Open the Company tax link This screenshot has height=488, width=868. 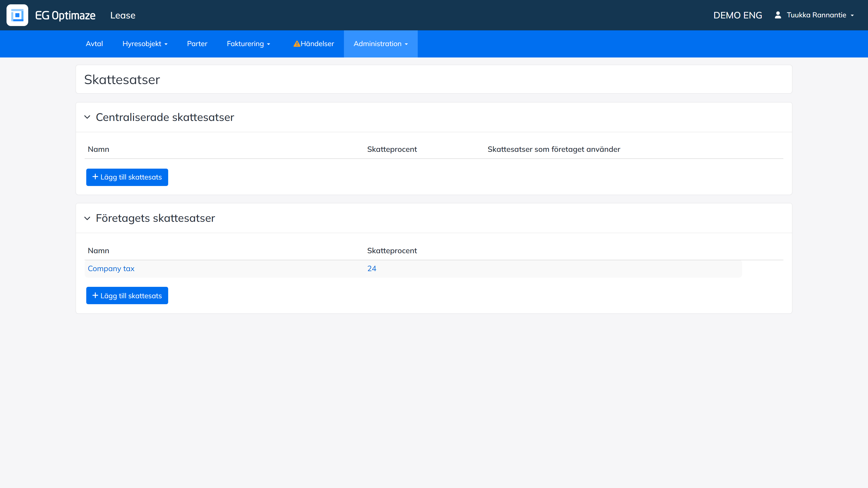(111, 268)
